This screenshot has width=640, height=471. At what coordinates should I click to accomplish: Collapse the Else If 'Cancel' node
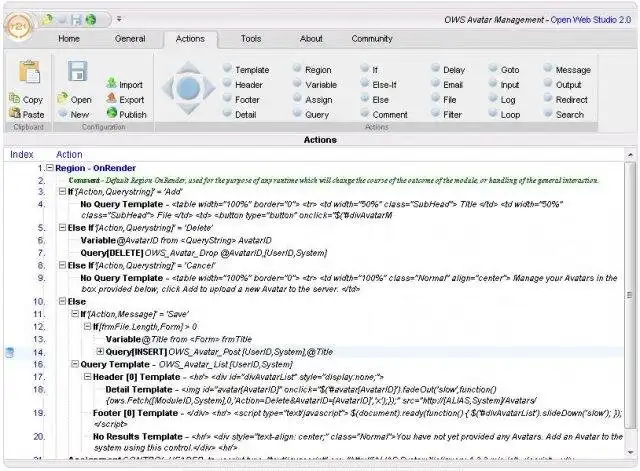click(x=62, y=265)
